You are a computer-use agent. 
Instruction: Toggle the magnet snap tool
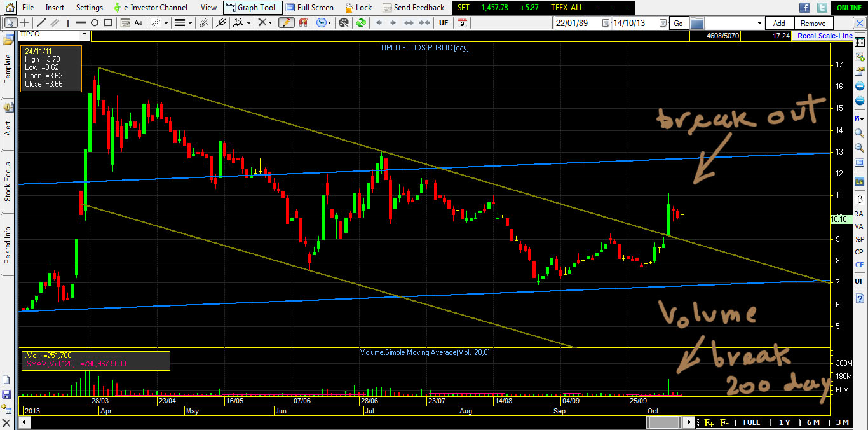[x=303, y=22]
